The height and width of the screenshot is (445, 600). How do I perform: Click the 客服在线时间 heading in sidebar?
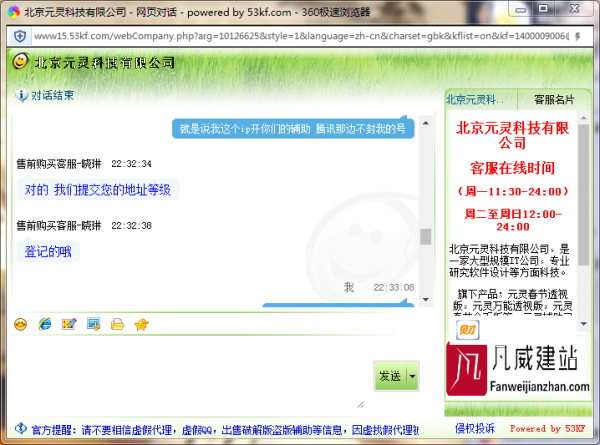[x=512, y=168]
